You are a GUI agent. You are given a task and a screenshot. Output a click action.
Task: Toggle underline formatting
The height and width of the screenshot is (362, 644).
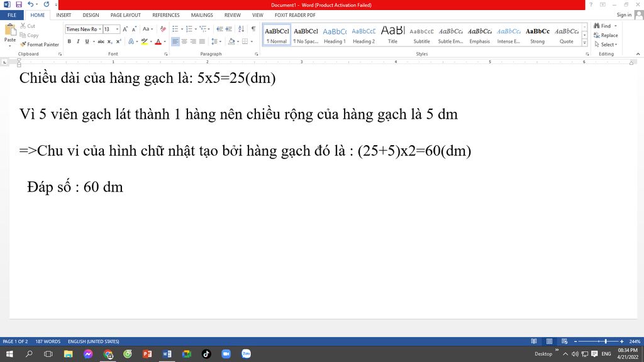tap(87, 41)
